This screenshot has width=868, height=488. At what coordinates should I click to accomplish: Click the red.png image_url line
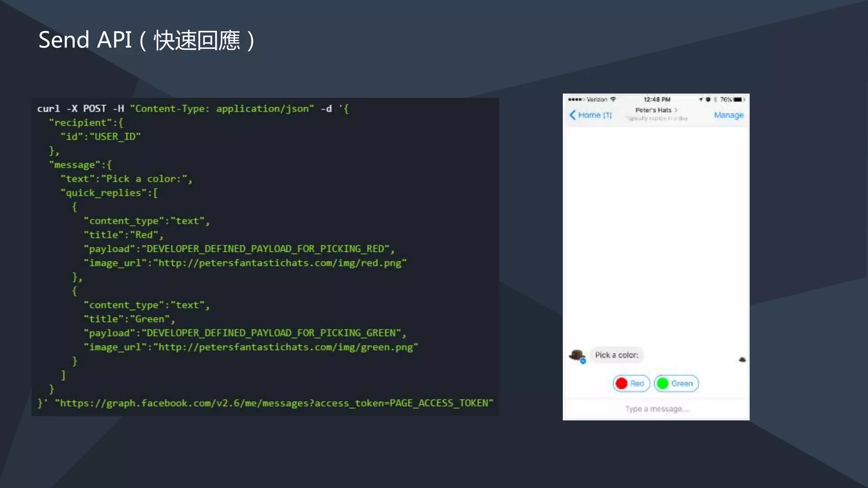(x=245, y=263)
